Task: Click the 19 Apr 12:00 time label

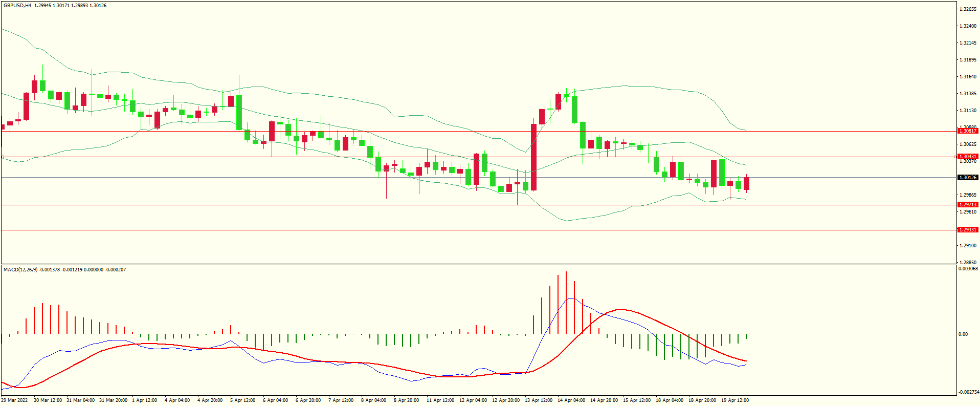Action: click(x=735, y=400)
